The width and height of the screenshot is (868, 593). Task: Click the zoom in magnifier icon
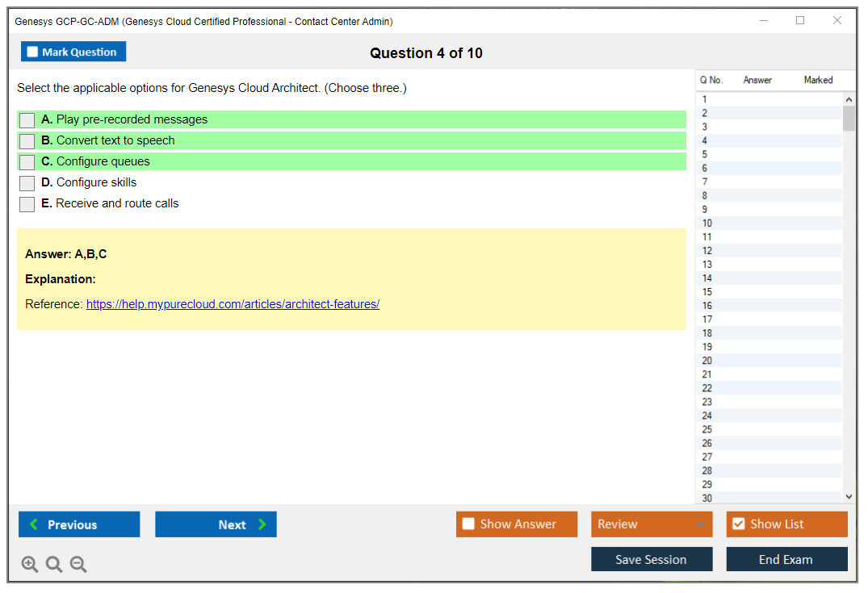pyautogui.click(x=30, y=565)
